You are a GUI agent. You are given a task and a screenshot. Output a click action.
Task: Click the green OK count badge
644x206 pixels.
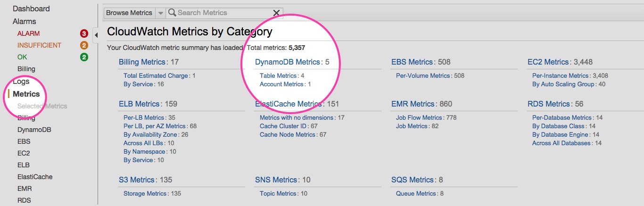coord(84,57)
